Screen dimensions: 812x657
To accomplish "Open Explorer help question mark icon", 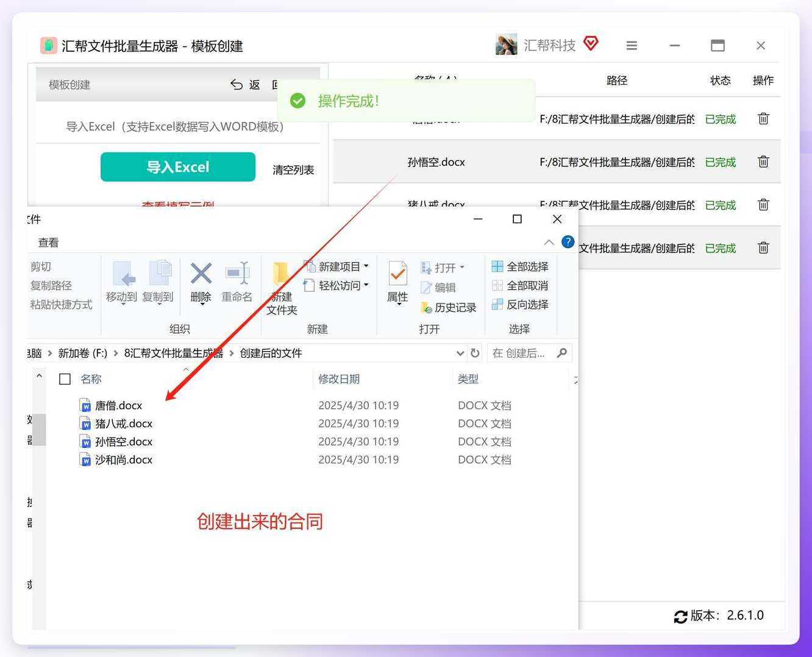I will click(568, 242).
